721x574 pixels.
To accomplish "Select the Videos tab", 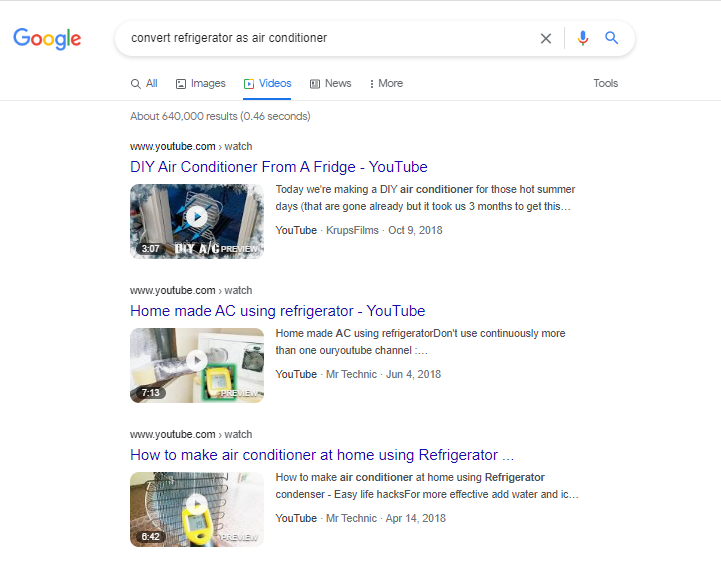I will (268, 84).
